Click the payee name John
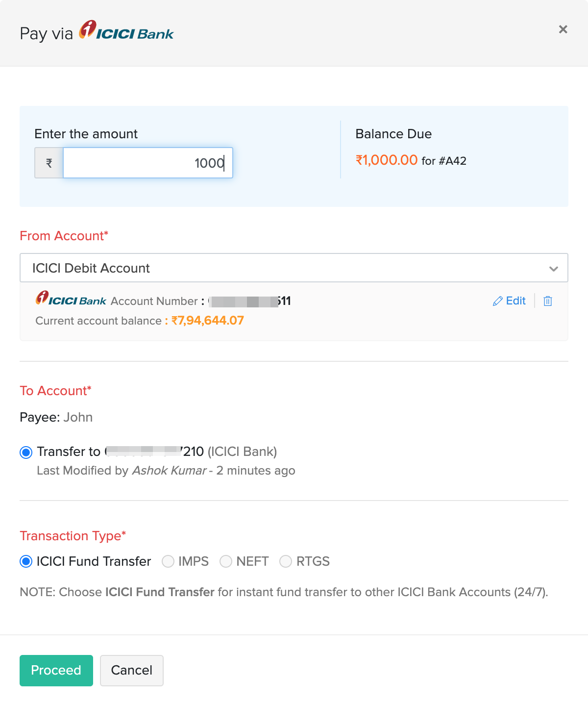588x703 pixels. pyautogui.click(x=78, y=417)
